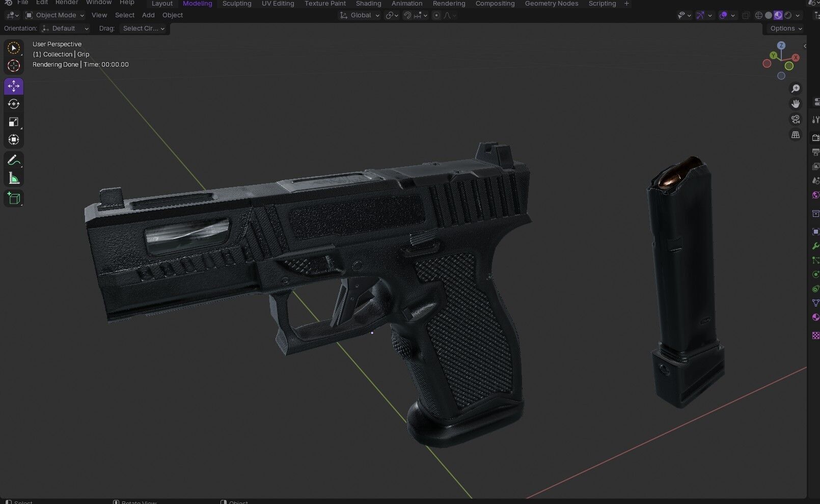820x504 pixels.
Task: Select the Select Box tool in toolbar
Action: (14, 48)
